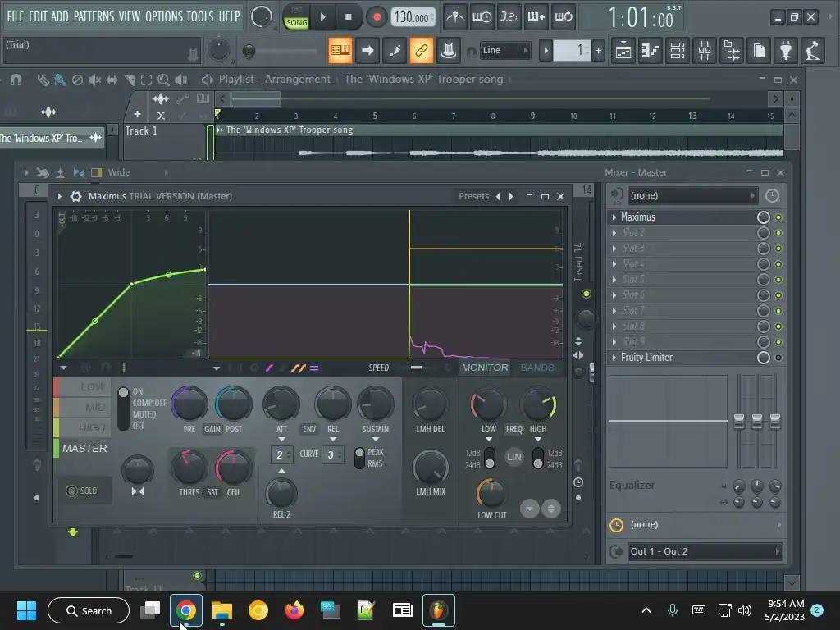Open mixer input (none) dropdown at top
The width and height of the screenshot is (840, 630).
coord(692,196)
